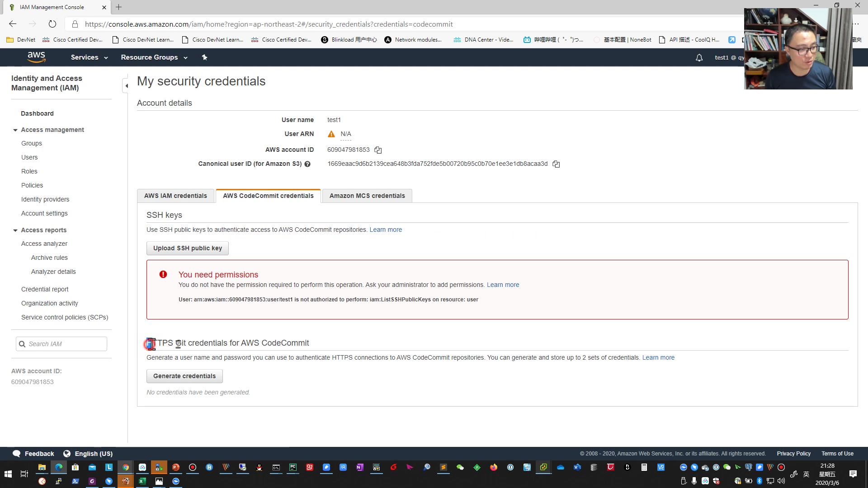Switch to Amazon MCS credentials tab

367,196
